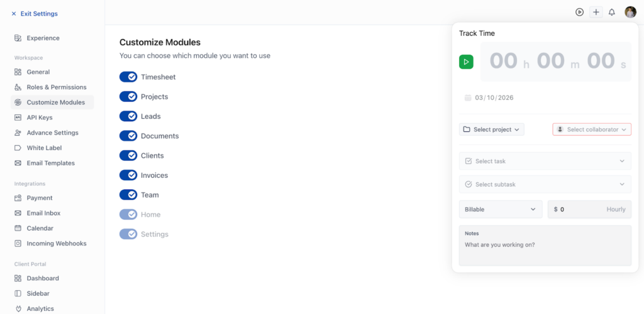Go to Email Templates settings
The image size is (644, 314).
tap(50, 163)
